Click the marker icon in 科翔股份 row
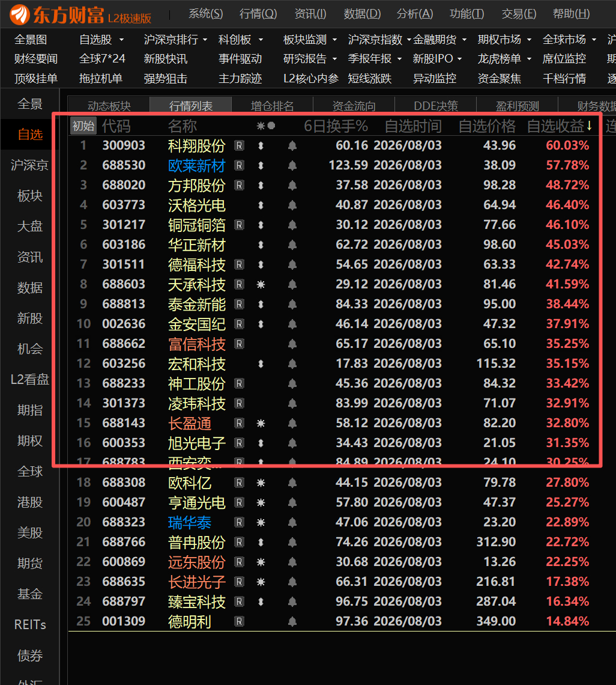This screenshot has height=685, width=616. click(x=261, y=146)
